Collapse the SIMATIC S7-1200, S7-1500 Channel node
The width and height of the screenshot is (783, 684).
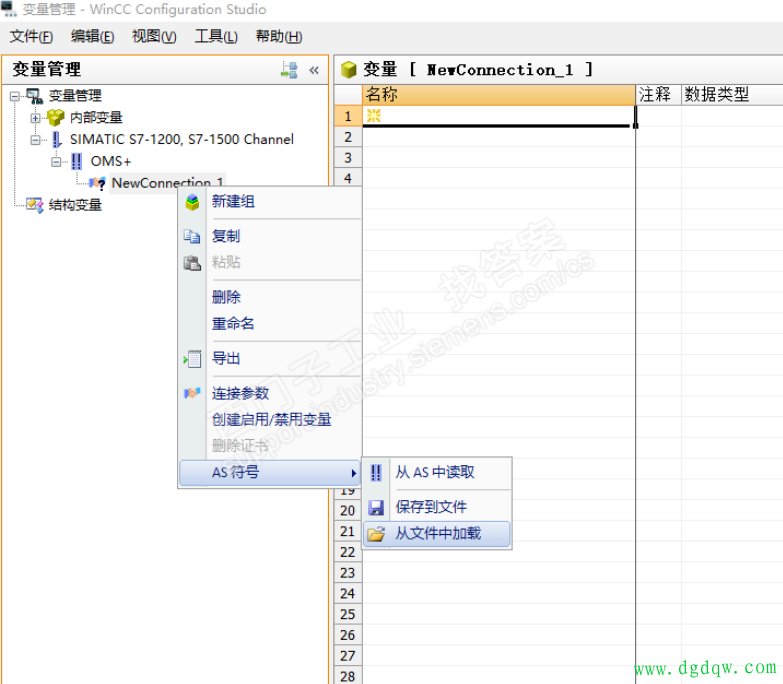35,140
